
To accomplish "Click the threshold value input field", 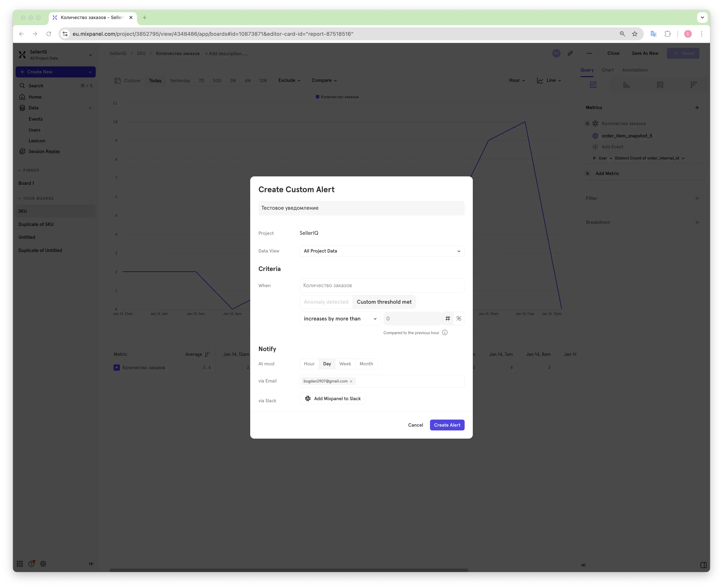I will [x=412, y=318].
